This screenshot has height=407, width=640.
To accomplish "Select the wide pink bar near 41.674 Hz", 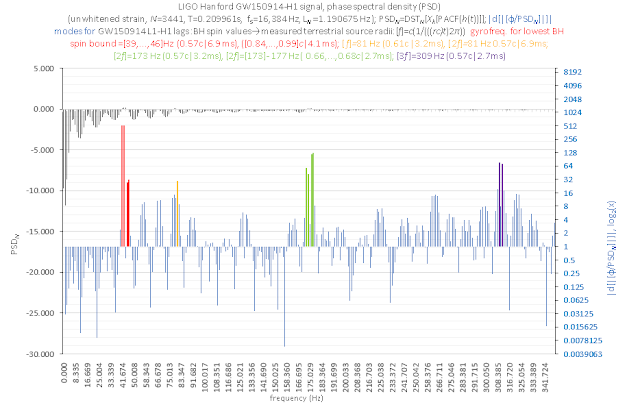I will [123, 186].
